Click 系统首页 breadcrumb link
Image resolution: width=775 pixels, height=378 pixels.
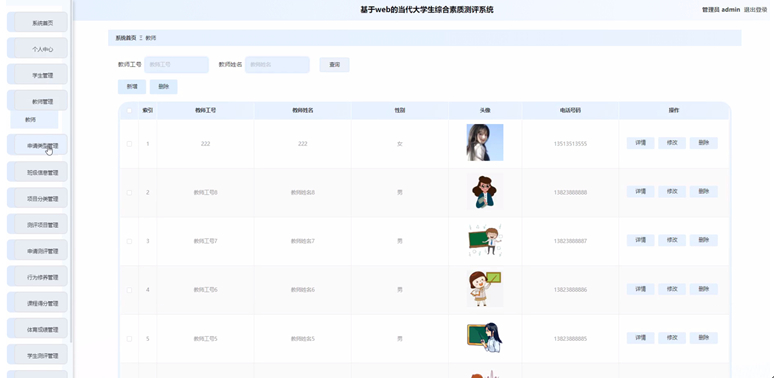click(x=126, y=38)
